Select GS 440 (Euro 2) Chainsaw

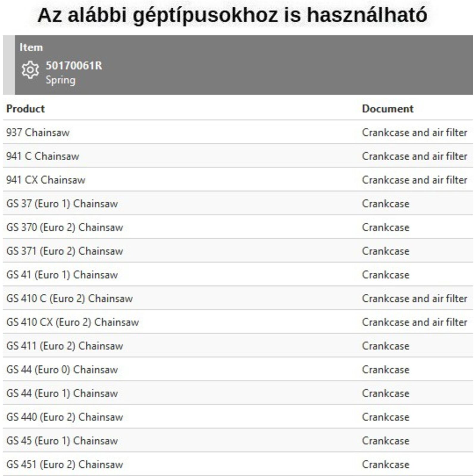[x=65, y=417]
